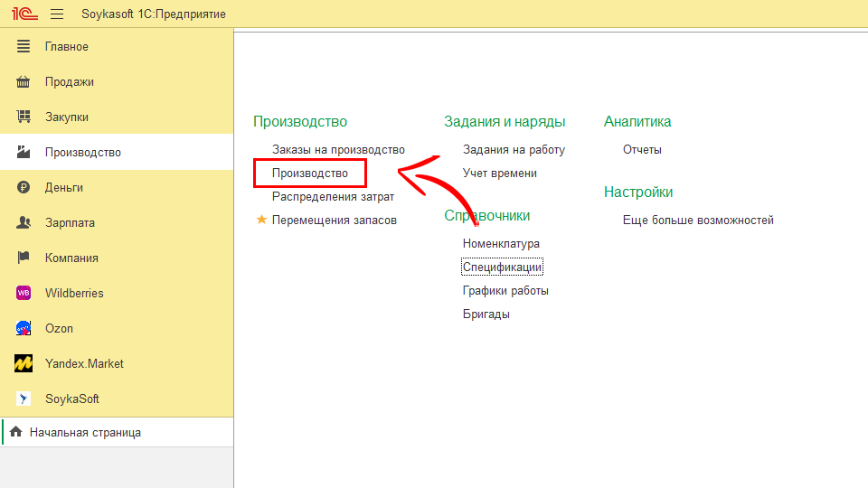Open Задания на работу link

[514, 150]
